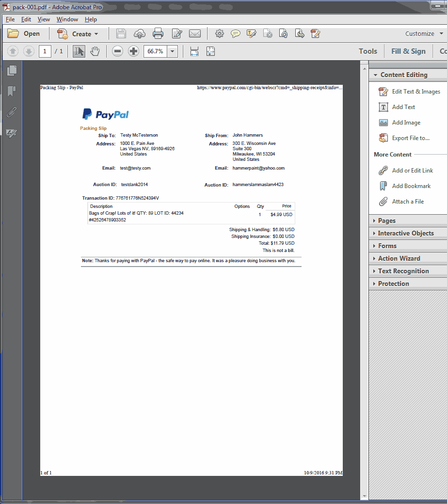Image resolution: width=447 pixels, height=504 pixels.
Task: Click Edit Text & Images
Action: pos(410,92)
